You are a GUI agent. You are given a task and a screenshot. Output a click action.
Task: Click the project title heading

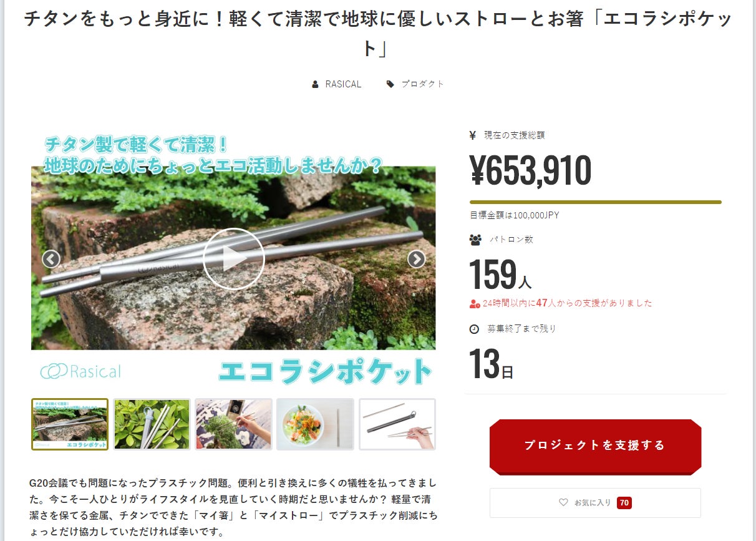tap(378, 32)
